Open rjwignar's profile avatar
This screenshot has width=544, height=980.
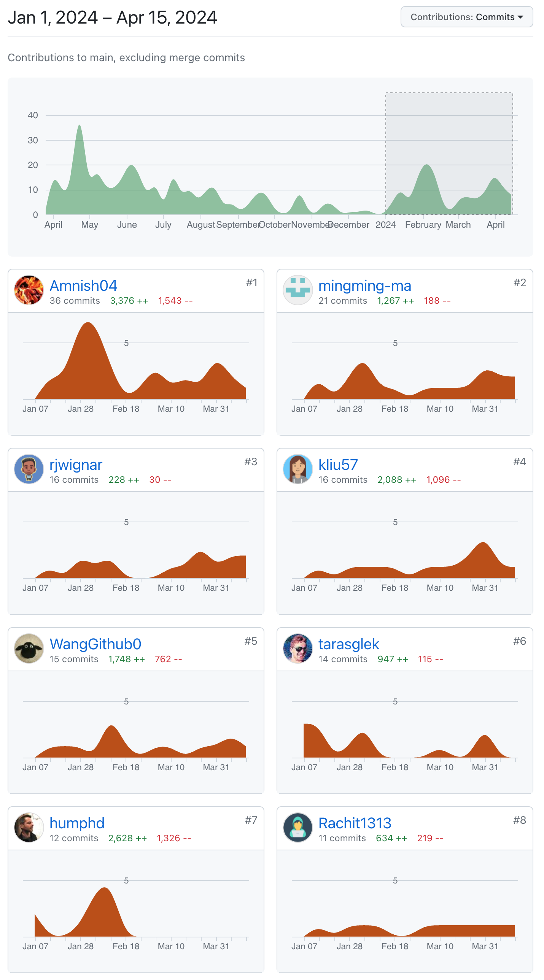click(29, 469)
